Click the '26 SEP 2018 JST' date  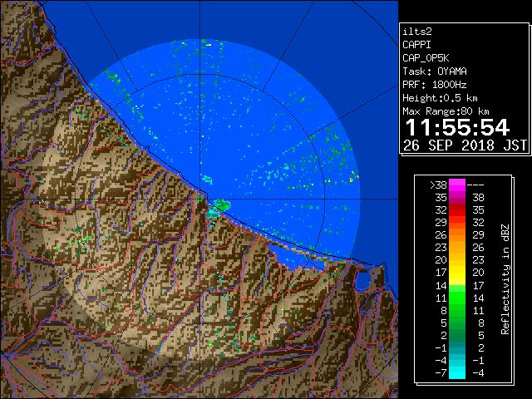(x=465, y=145)
